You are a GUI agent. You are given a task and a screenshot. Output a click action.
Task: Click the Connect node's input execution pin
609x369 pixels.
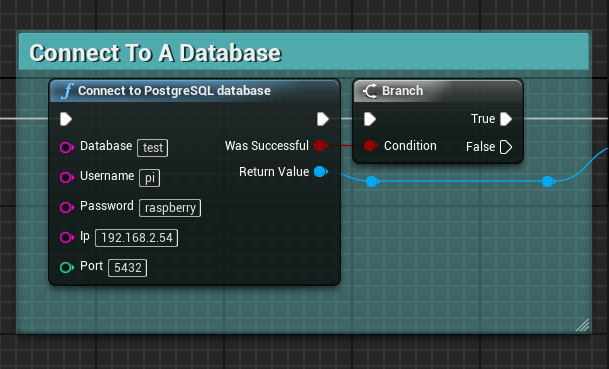coord(66,119)
